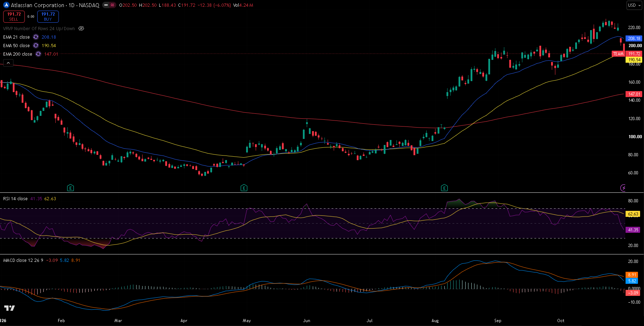Click the gray dash market status pill
This screenshot has width=644, height=326.
106,5
